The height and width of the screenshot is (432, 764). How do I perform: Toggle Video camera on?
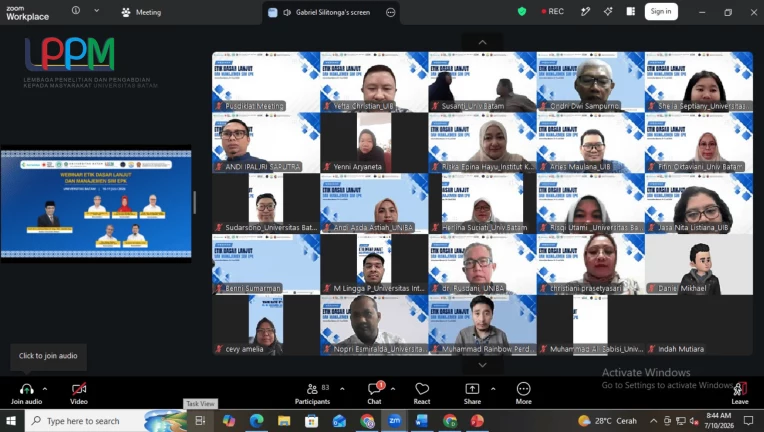pos(78,393)
